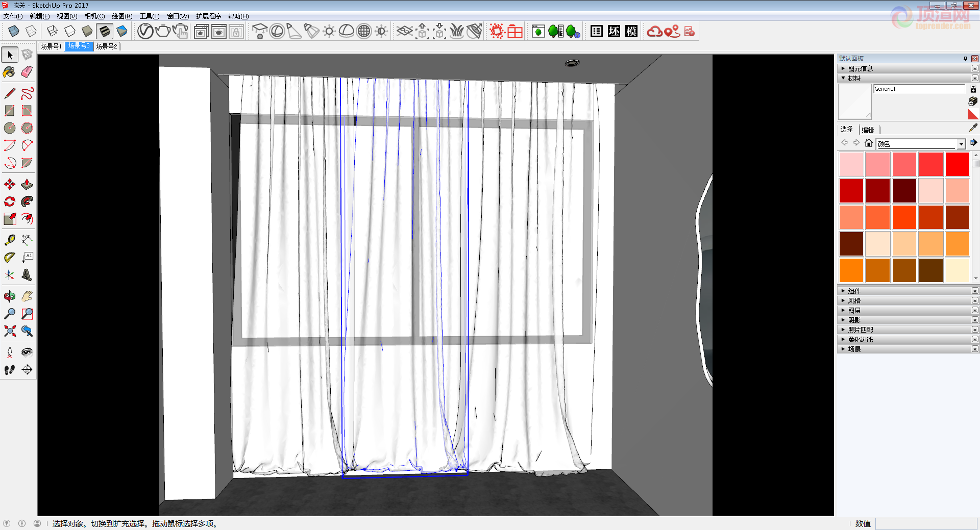
Task: Select the Rectangle drawing tool
Action: [10, 111]
